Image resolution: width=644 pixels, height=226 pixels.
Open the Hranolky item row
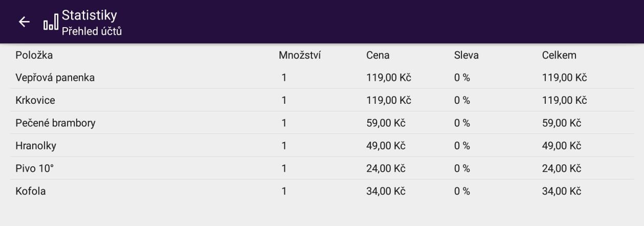pyautogui.click(x=36, y=146)
